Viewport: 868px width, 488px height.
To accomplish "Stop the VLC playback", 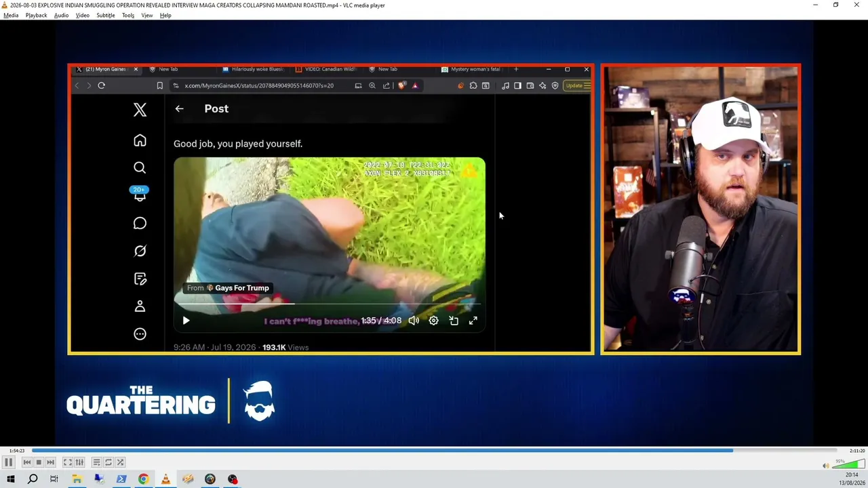I will 39,462.
